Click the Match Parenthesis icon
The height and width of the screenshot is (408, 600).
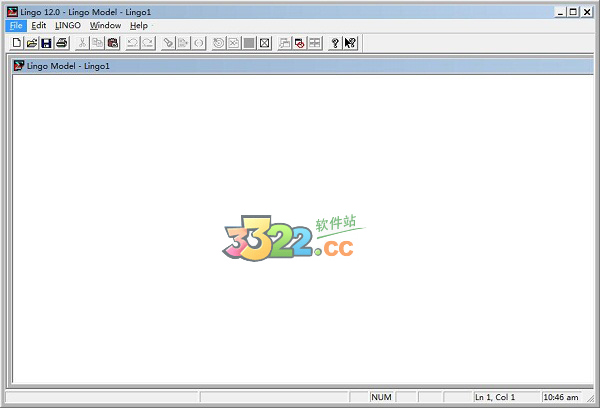[199, 43]
